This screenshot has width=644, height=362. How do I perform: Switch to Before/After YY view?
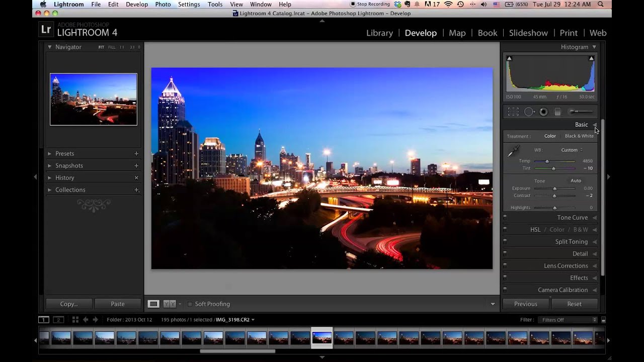click(x=170, y=304)
